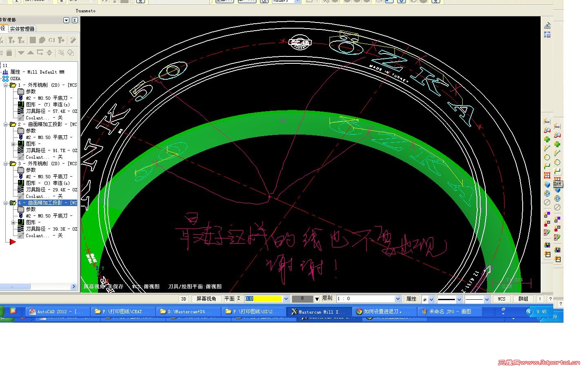Click the verify selected operations icon

tap(42, 40)
